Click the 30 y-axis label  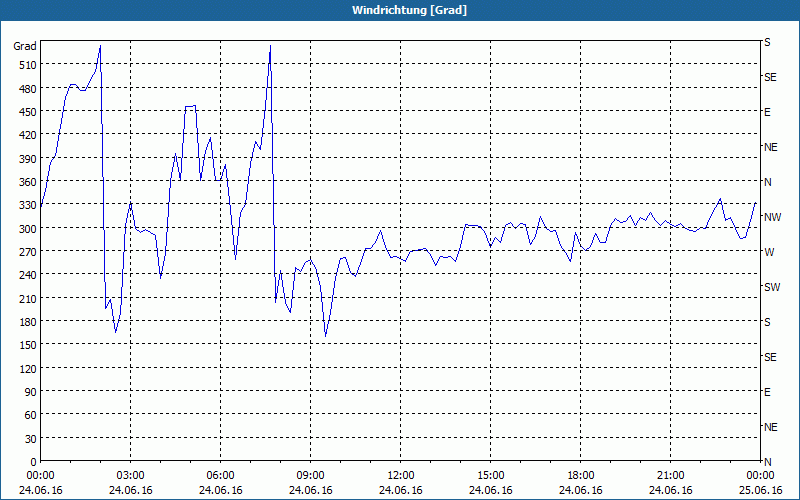pyautogui.click(x=31, y=438)
